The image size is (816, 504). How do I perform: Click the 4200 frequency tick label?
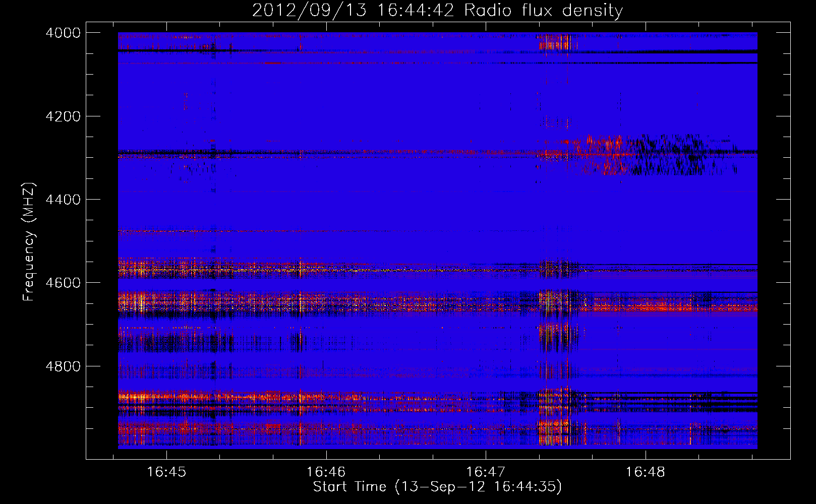(63, 116)
